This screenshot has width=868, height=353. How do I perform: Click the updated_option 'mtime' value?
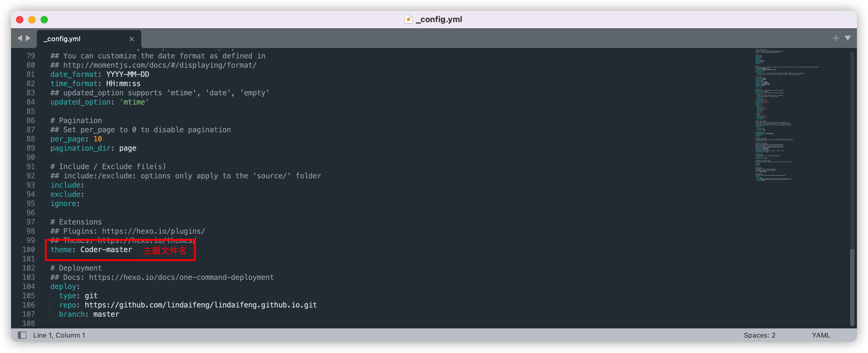coord(134,102)
